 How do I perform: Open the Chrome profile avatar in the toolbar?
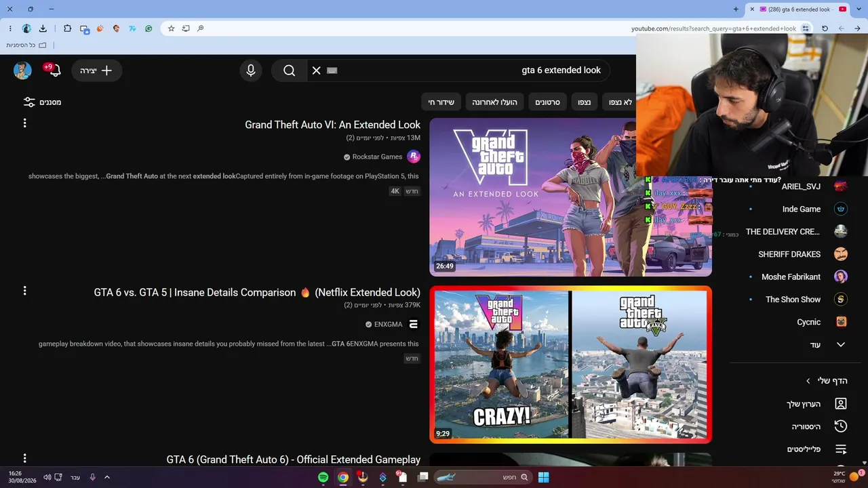(x=26, y=28)
